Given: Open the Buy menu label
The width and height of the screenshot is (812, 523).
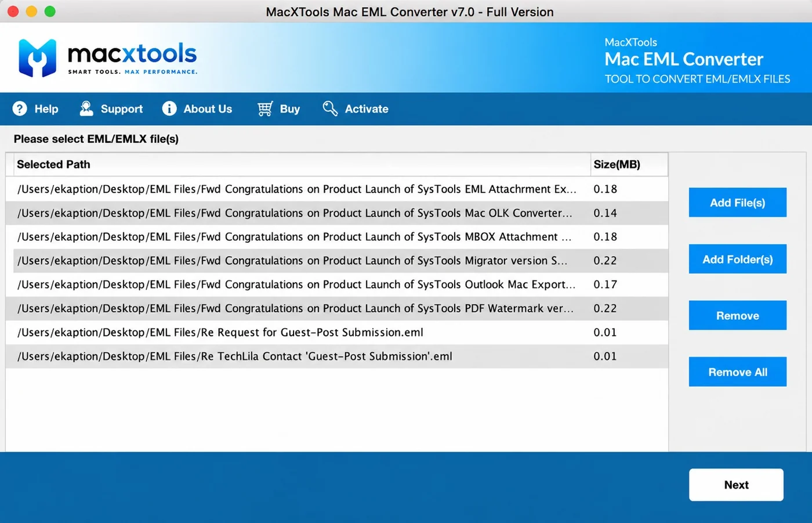Looking at the screenshot, I should click(290, 109).
